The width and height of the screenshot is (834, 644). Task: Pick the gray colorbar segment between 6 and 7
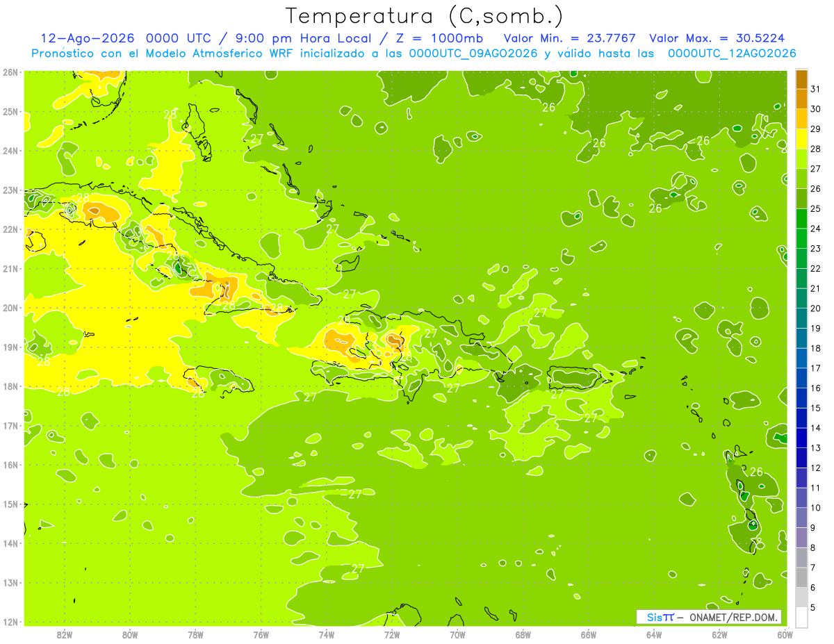click(801, 577)
